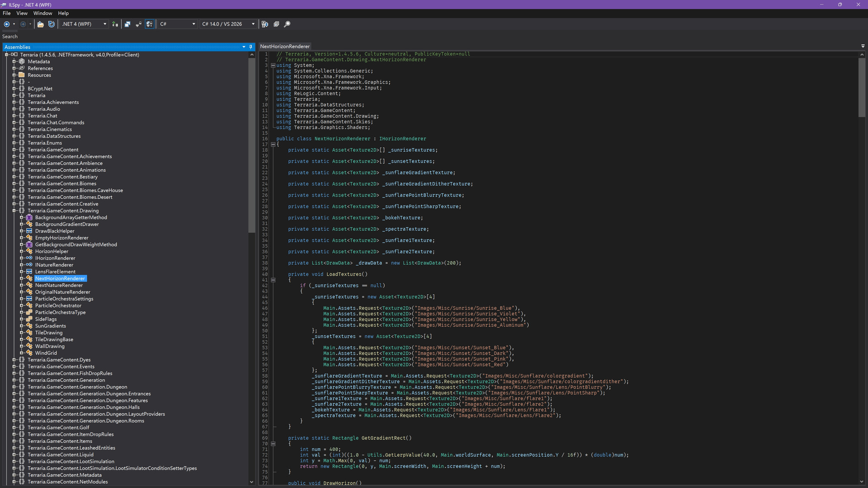This screenshot has height=488, width=868.
Task: Collapse the Terraria.GameContent.Drawing namespace node
Action: click(x=14, y=211)
